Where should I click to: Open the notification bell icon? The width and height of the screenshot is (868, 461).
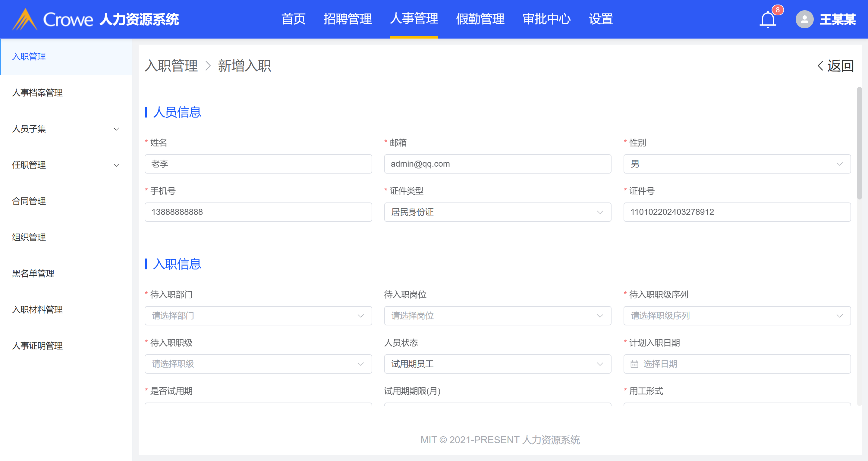pos(768,20)
